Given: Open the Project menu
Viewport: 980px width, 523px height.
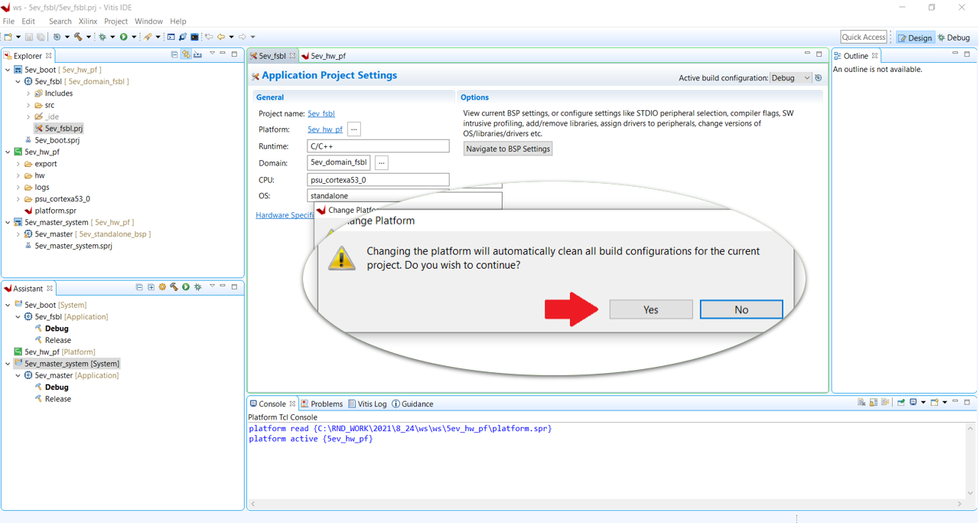Looking at the screenshot, I should point(116,21).
